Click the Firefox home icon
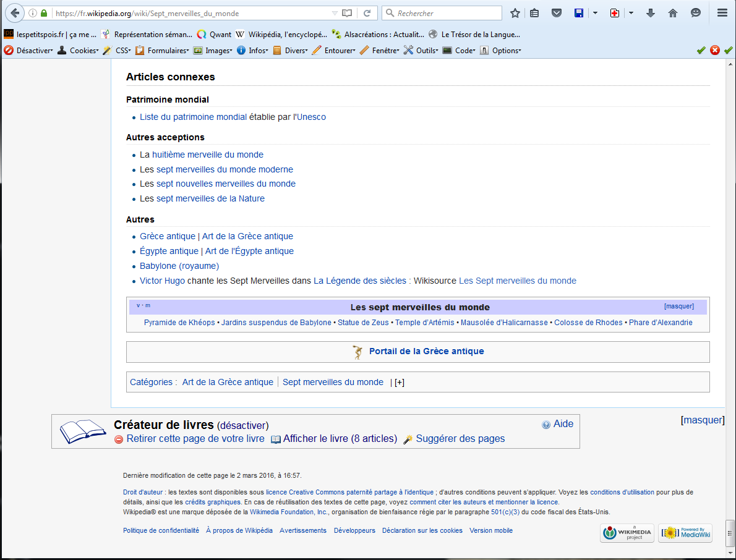 click(673, 13)
